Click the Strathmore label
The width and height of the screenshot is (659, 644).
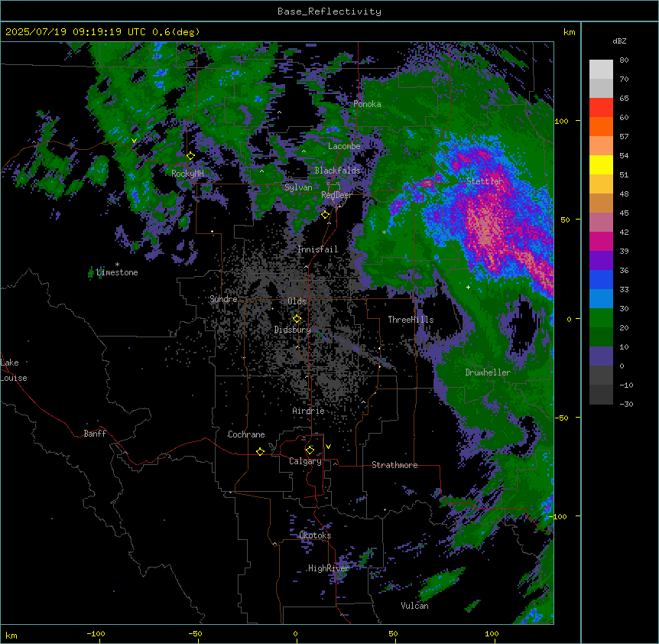[394, 465]
